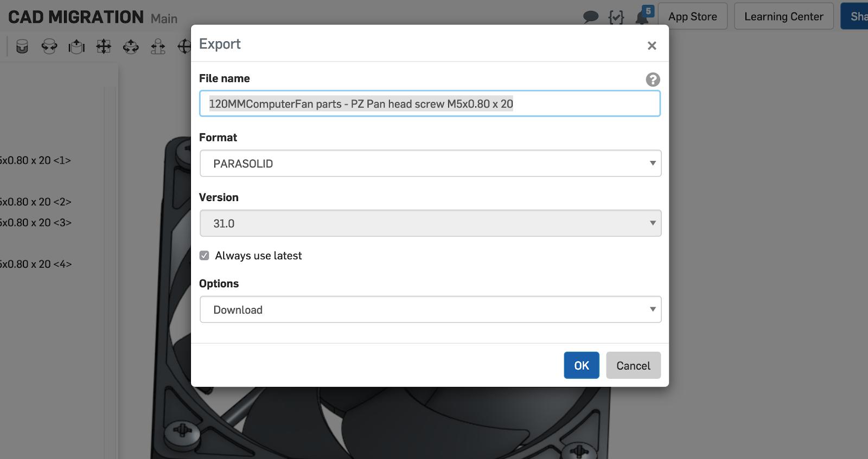868x459 pixels.
Task: Open the Options dropdown showing Download
Action: (x=430, y=310)
